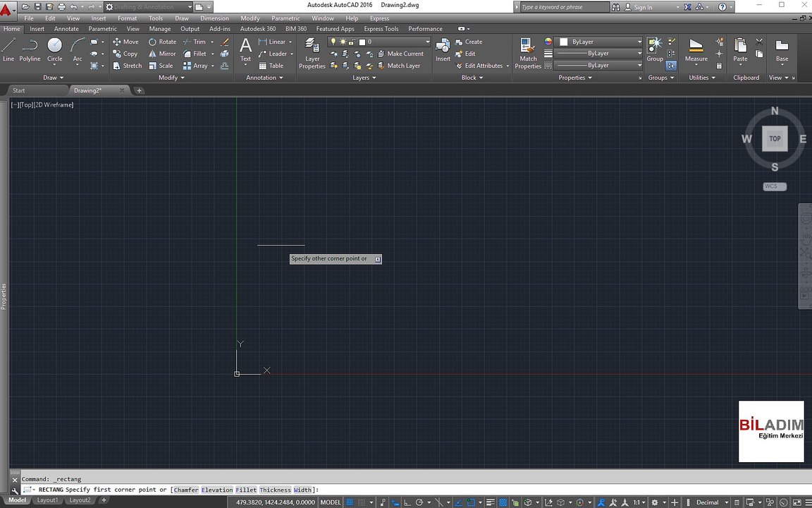Select the Polyline tool
812x508 pixels.
pos(30,50)
